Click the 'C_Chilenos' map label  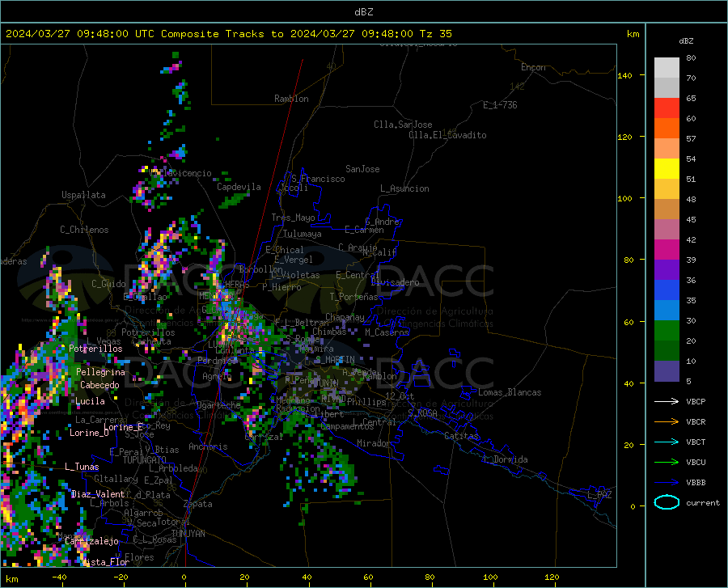[84, 230]
